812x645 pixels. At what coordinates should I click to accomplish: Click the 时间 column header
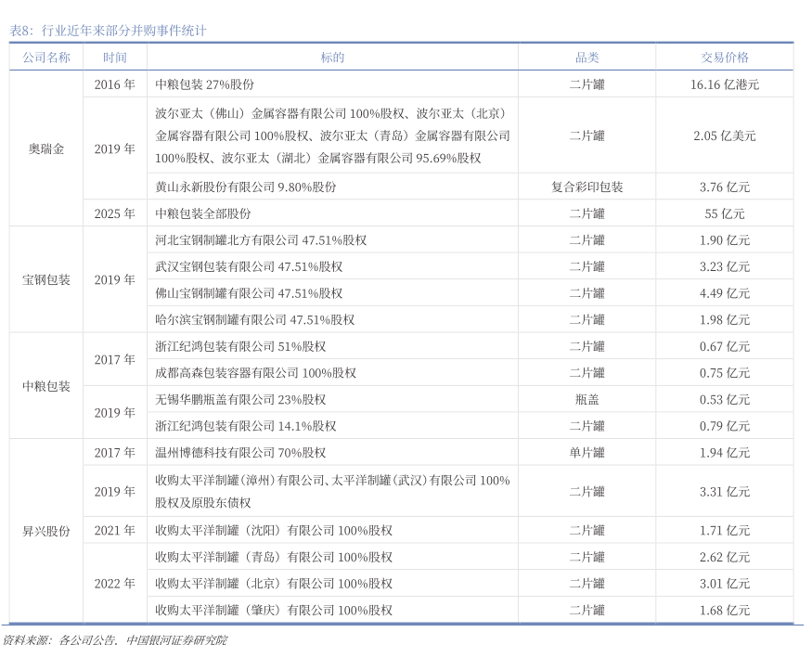[x=115, y=58]
